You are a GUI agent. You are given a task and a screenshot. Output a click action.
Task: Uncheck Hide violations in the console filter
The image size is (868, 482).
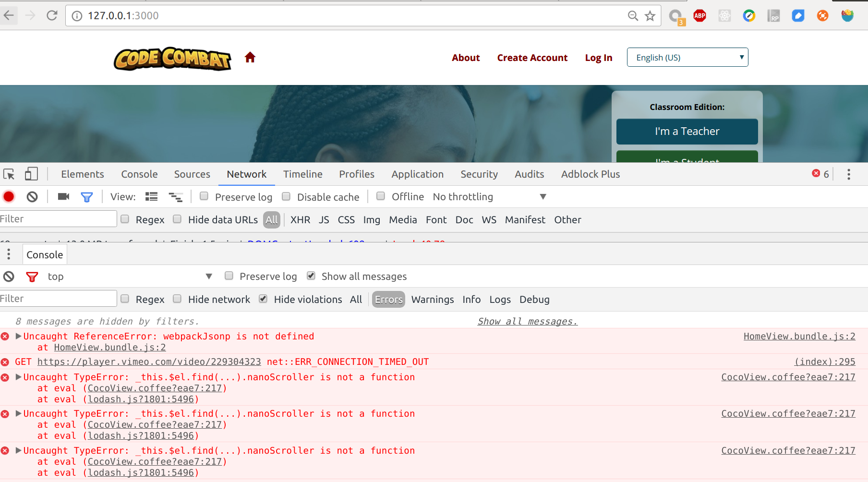(263, 299)
